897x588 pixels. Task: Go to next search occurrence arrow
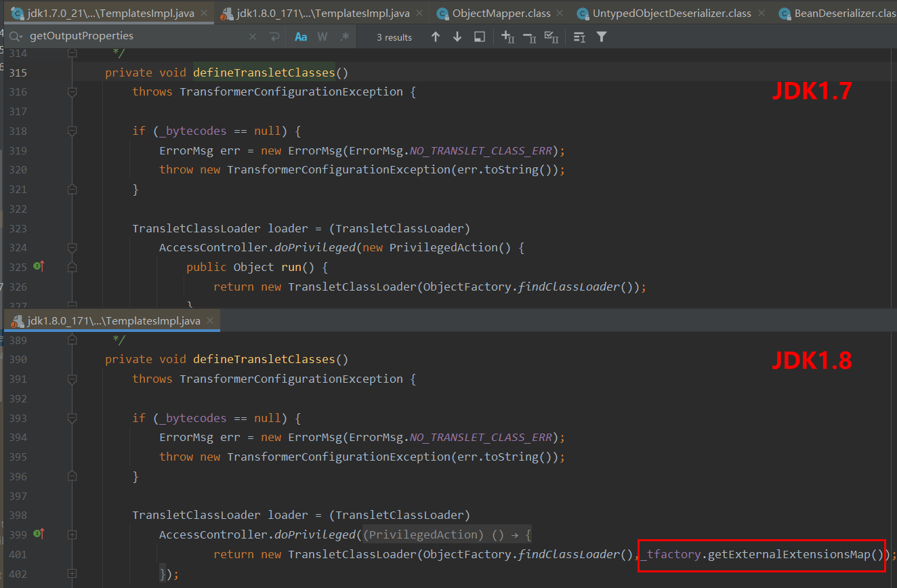coord(457,37)
